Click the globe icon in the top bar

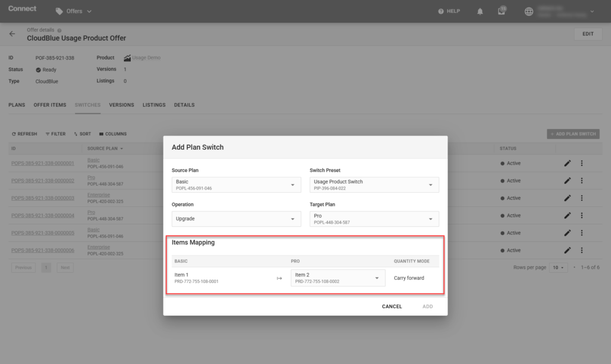[x=529, y=11]
